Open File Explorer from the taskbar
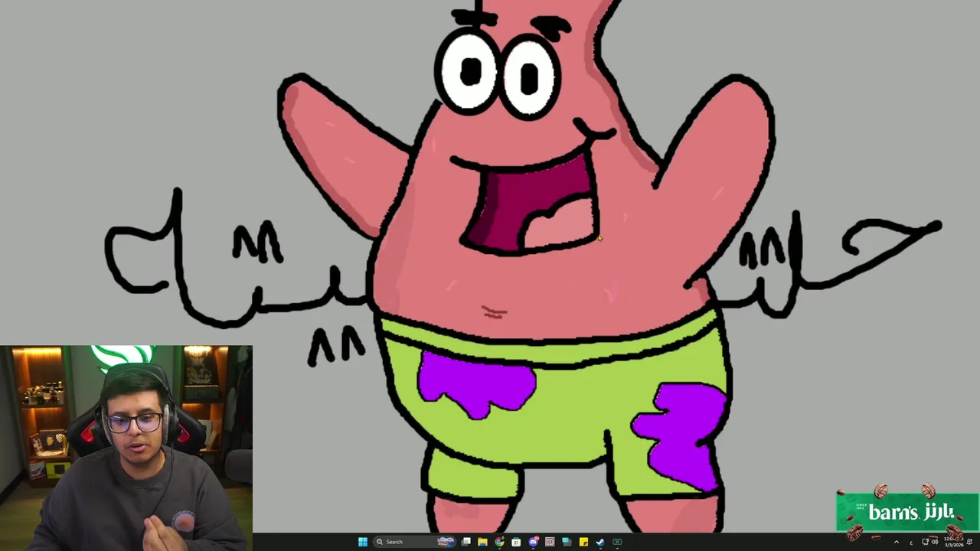This screenshot has height=551, width=980. point(482,542)
